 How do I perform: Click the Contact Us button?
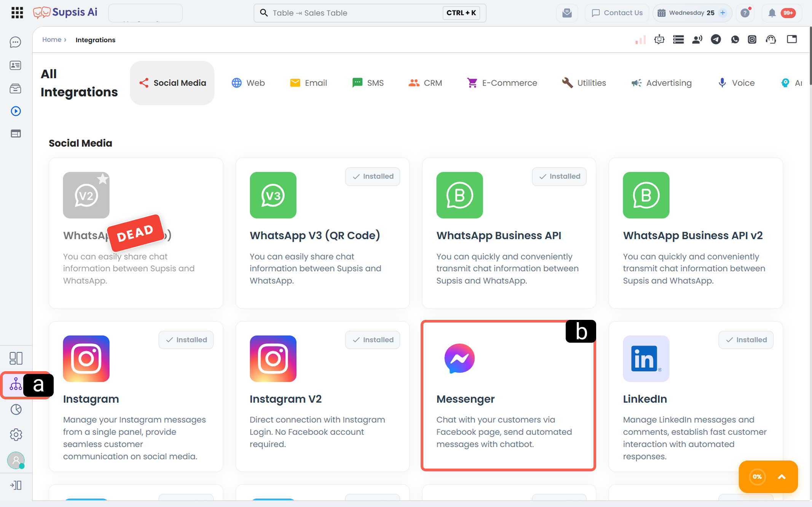(617, 13)
